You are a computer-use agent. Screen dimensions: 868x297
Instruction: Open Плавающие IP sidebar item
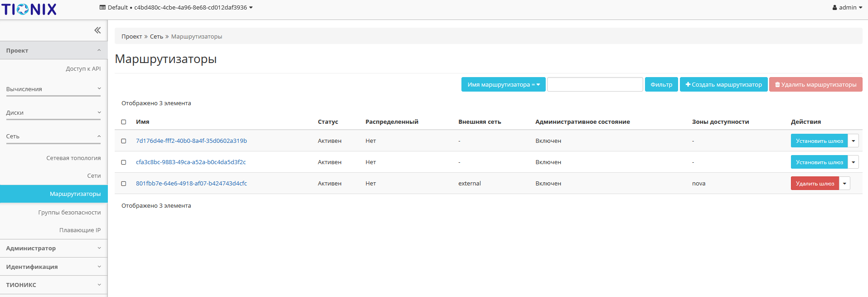point(80,230)
